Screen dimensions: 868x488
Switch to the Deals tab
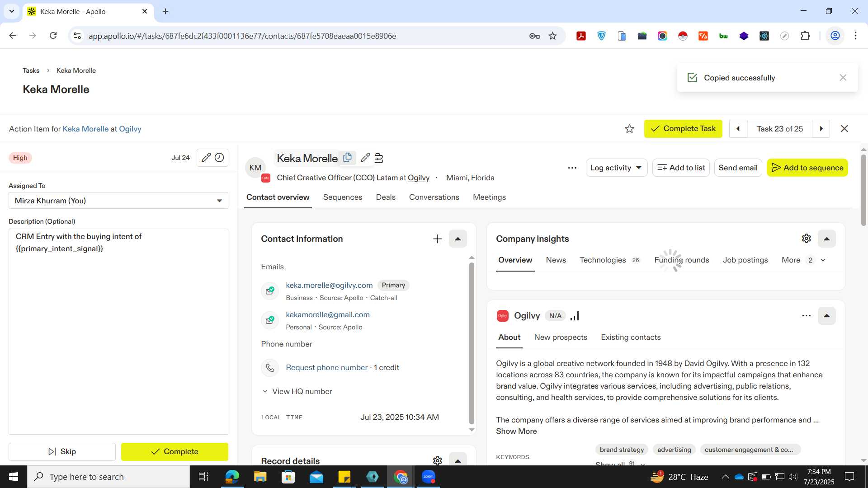pyautogui.click(x=386, y=197)
